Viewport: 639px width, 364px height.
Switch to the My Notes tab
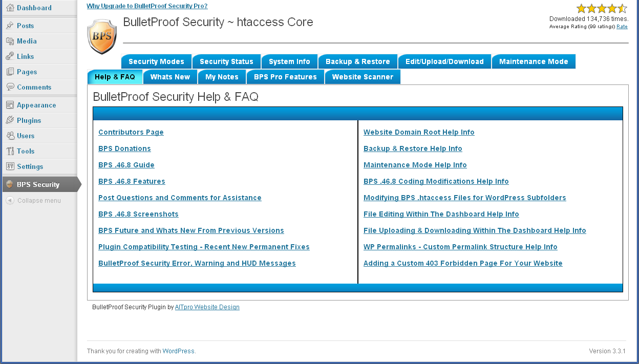pos(222,77)
